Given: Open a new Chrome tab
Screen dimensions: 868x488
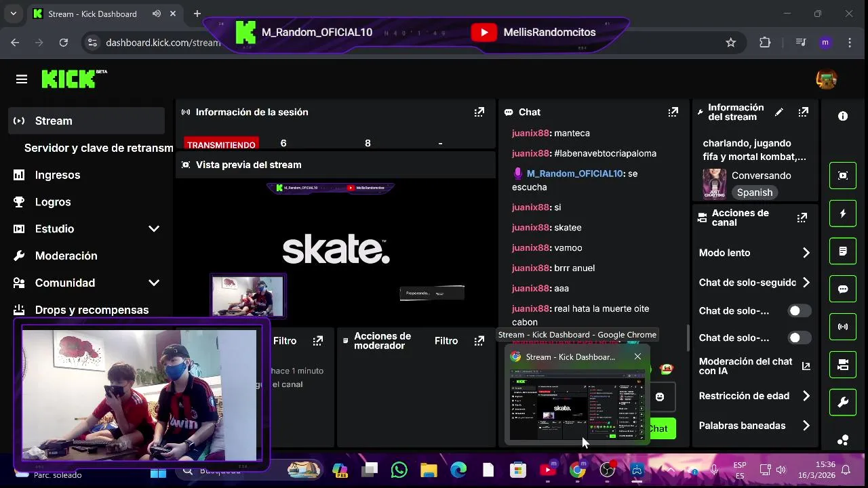Looking at the screenshot, I should click(x=197, y=14).
